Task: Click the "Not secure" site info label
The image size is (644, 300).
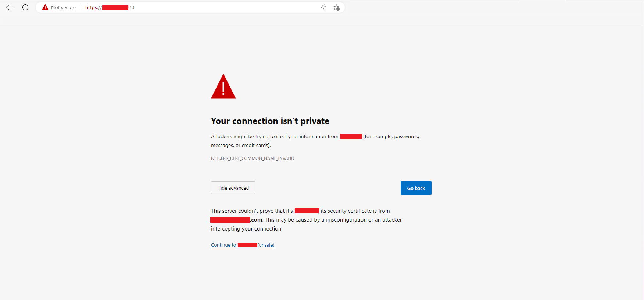Action: click(63, 7)
